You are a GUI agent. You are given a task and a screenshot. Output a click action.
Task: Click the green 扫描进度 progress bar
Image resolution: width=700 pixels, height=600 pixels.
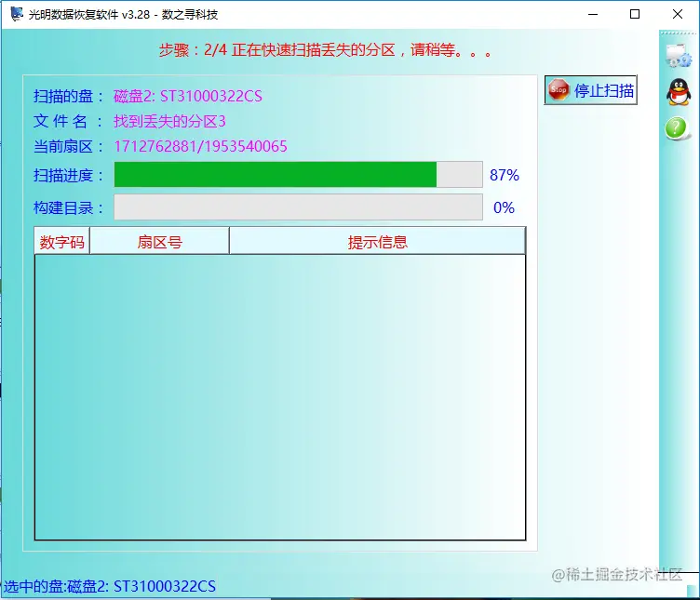(298, 175)
